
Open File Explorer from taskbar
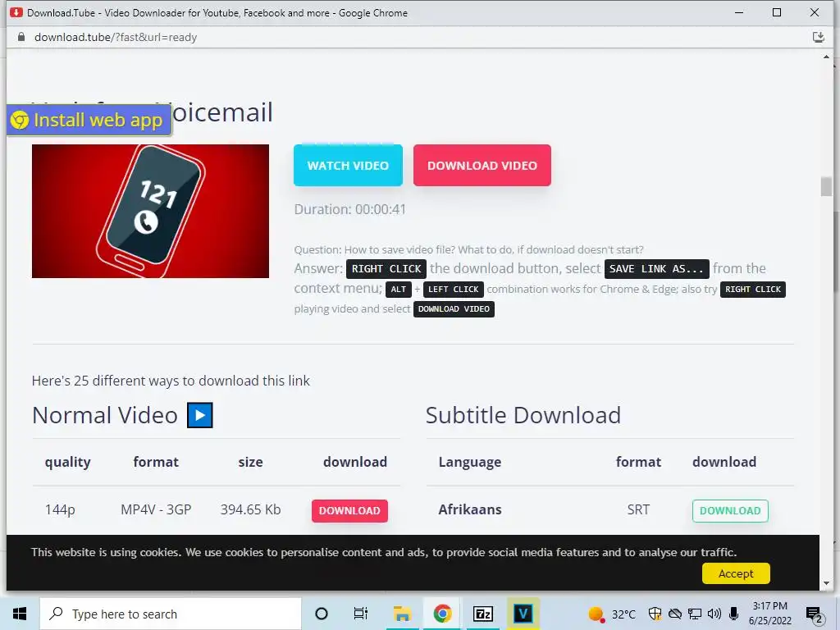point(402,614)
